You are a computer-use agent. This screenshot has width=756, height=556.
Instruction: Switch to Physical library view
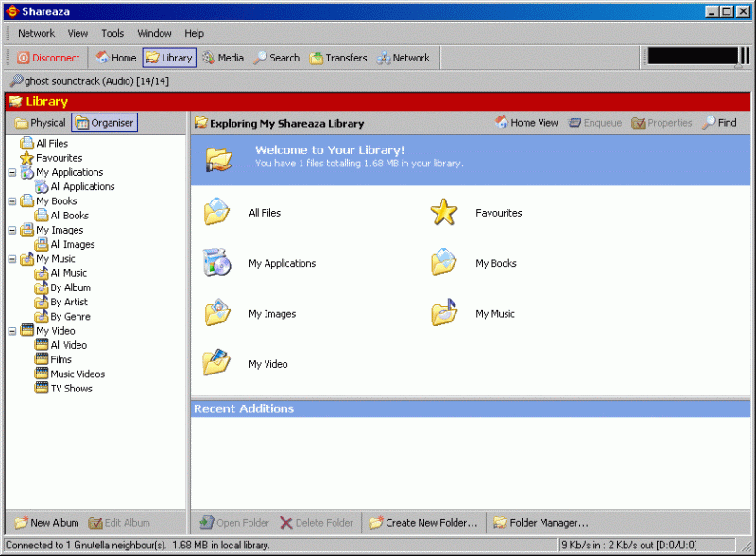coord(40,123)
